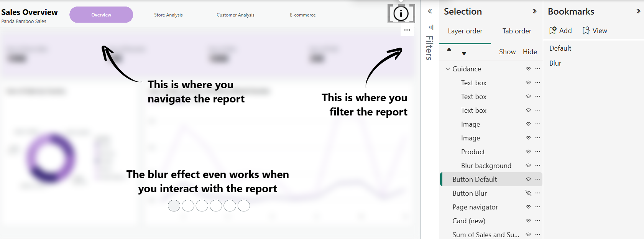
Task: Toggle visibility of the Product layer
Action: (x=528, y=152)
